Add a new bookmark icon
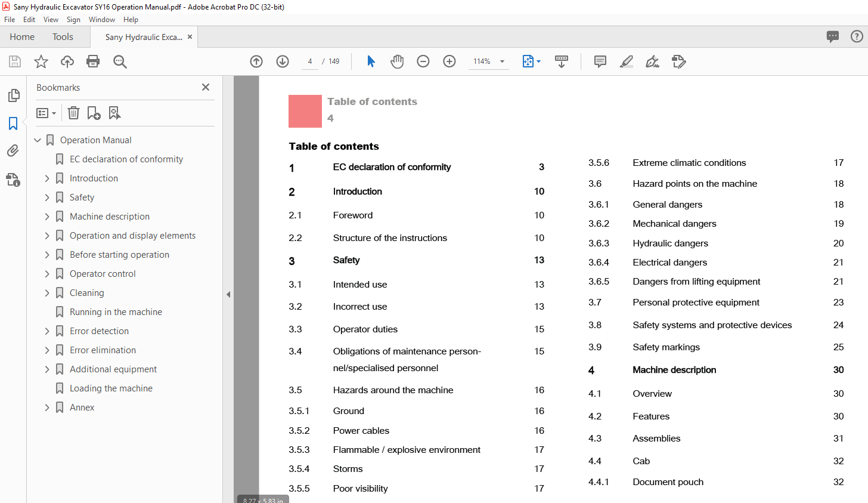Image resolution: width=868 pixels, height=503 pixels. pos(94,113)
